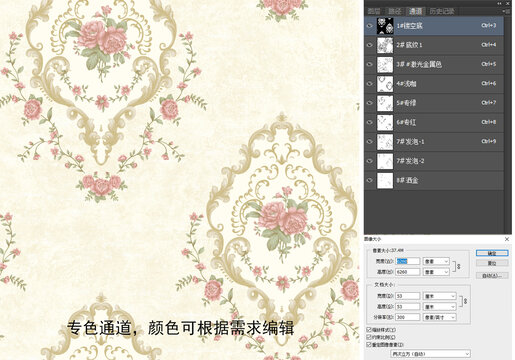The height and width of the screenshot is (360, 515).
Task: Select the 1# channel thumbnail
Action: tap(385, 26)
